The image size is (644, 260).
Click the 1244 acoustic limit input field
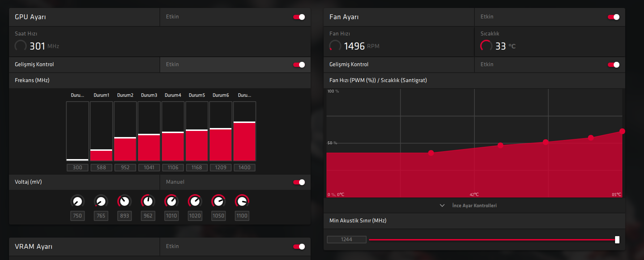point(346,239)
